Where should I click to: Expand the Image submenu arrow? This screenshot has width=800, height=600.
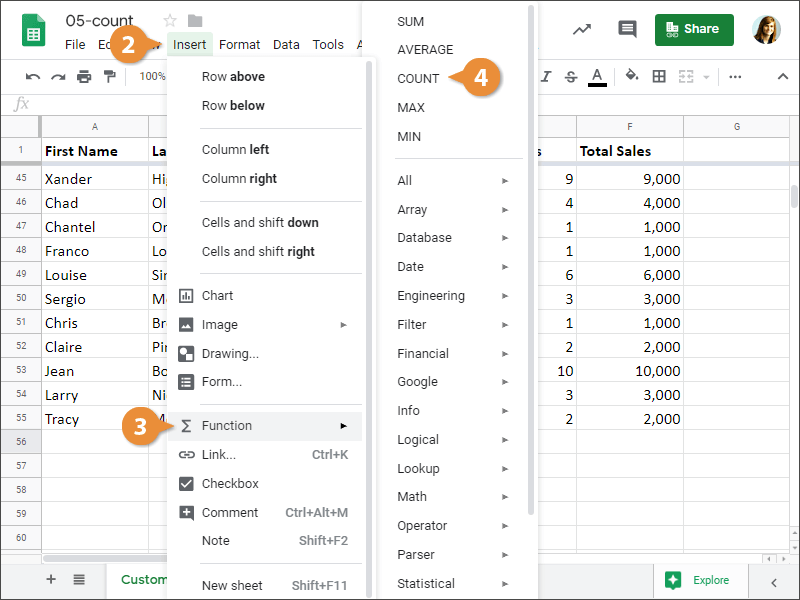point(343,325)
